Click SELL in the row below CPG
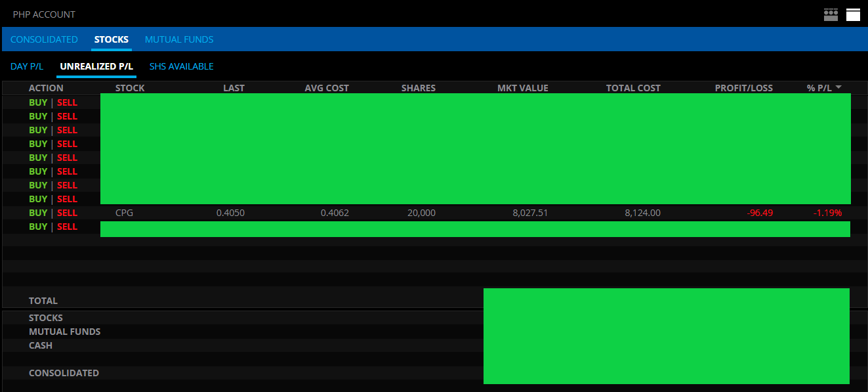The image size is (868, 392). (x=67, y=227)
